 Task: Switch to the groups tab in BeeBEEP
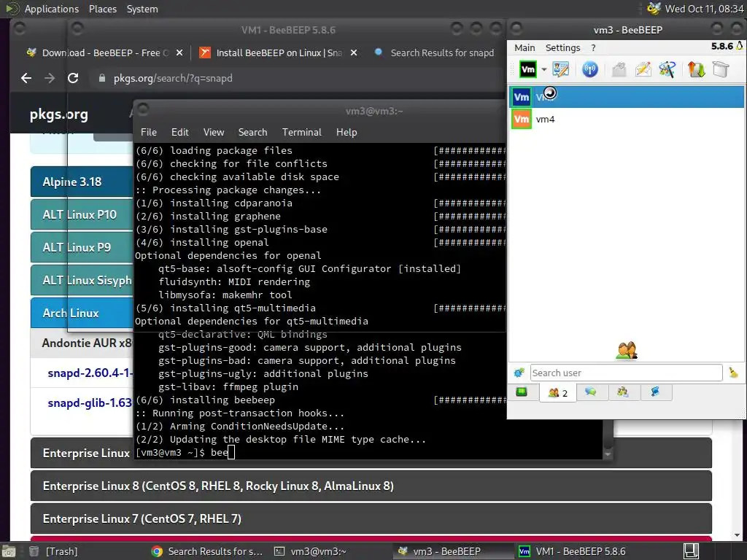pos(623,392)
